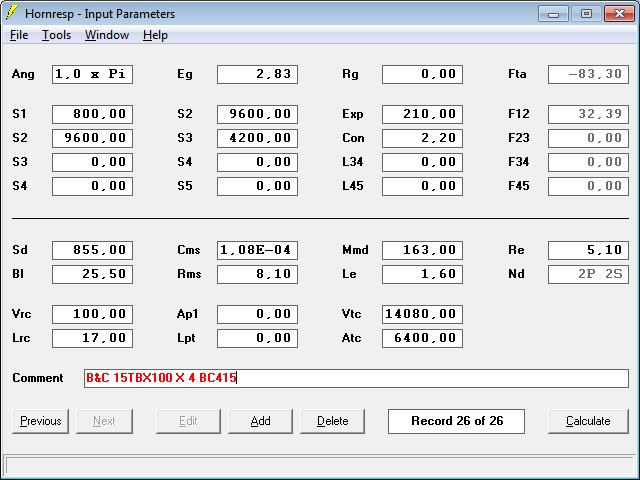The width and height of the screenshot is (640, 480).
Task: Open the Help menu
Action: [155, 35]
